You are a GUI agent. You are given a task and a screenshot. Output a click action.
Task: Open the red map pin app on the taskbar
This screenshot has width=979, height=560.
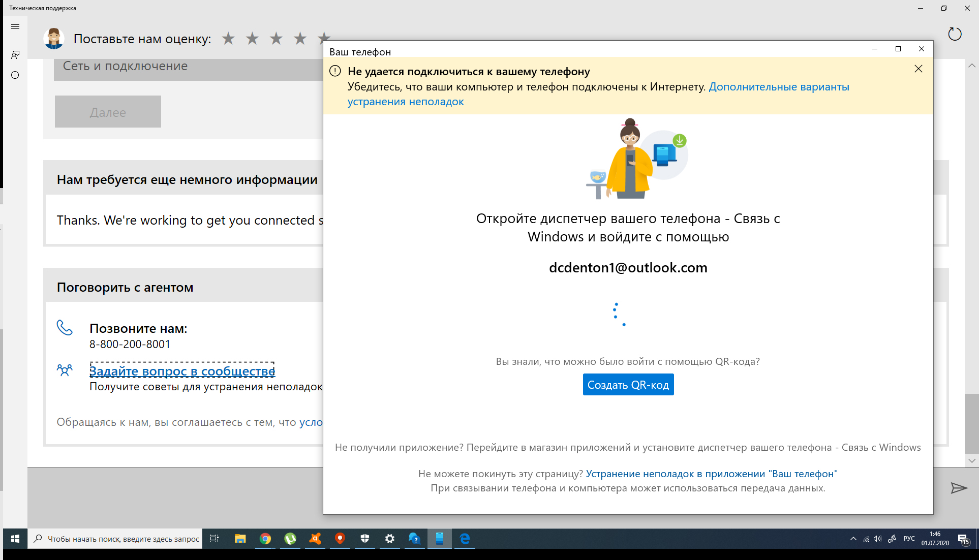(x=340, y=539)
